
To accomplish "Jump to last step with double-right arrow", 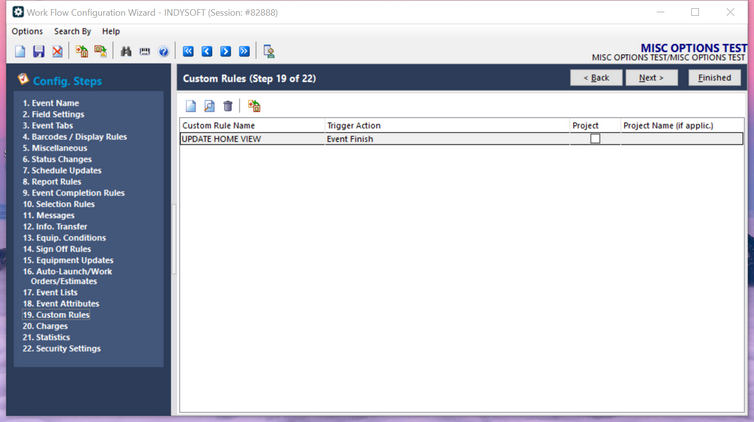I will pos(244,51).
